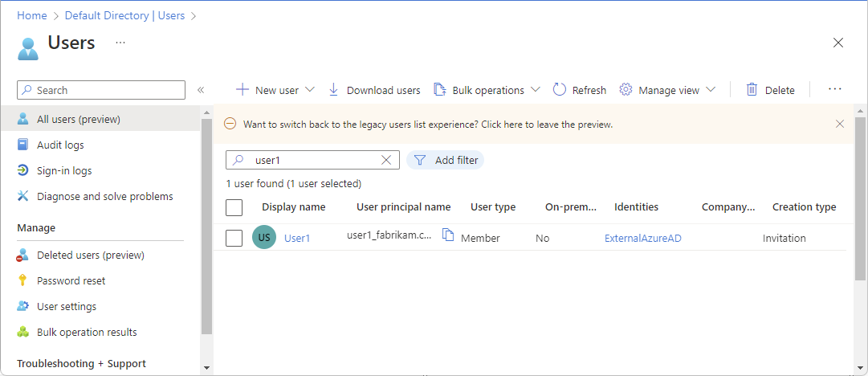Image resolution: width=868 pixels, height=376 pixels.
Task: Click the US avatar of User1
Action: point(264,237)
